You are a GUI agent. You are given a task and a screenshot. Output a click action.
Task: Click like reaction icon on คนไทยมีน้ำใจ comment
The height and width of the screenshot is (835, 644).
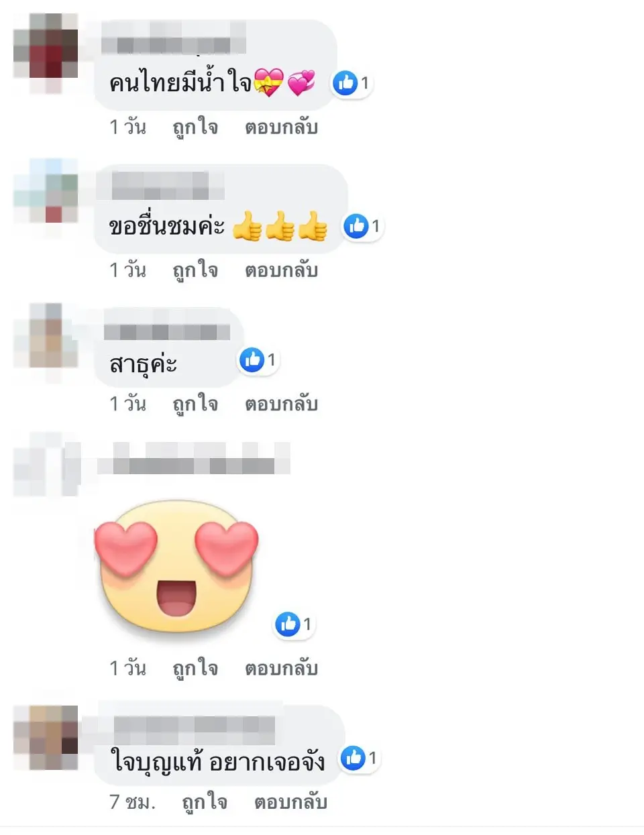click(x=345, y=83)
